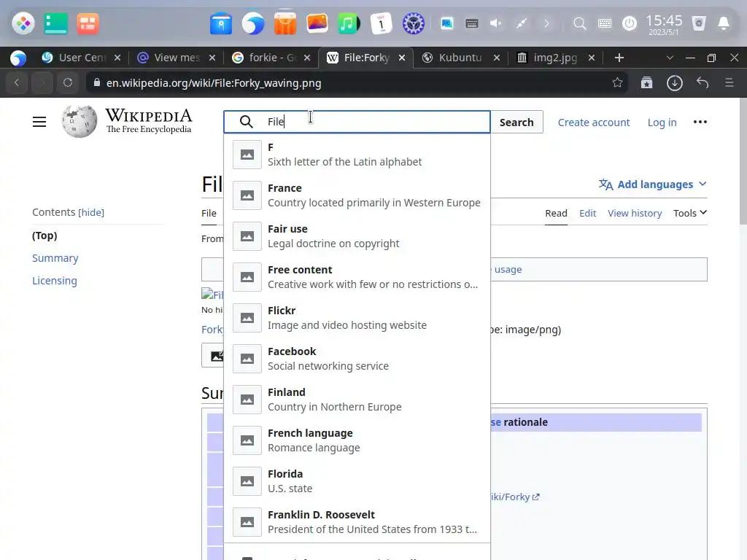Image resolution: width=747 pixels, height=560 pixels.
Task: Click the Create account link
Action: pos(594,122)
